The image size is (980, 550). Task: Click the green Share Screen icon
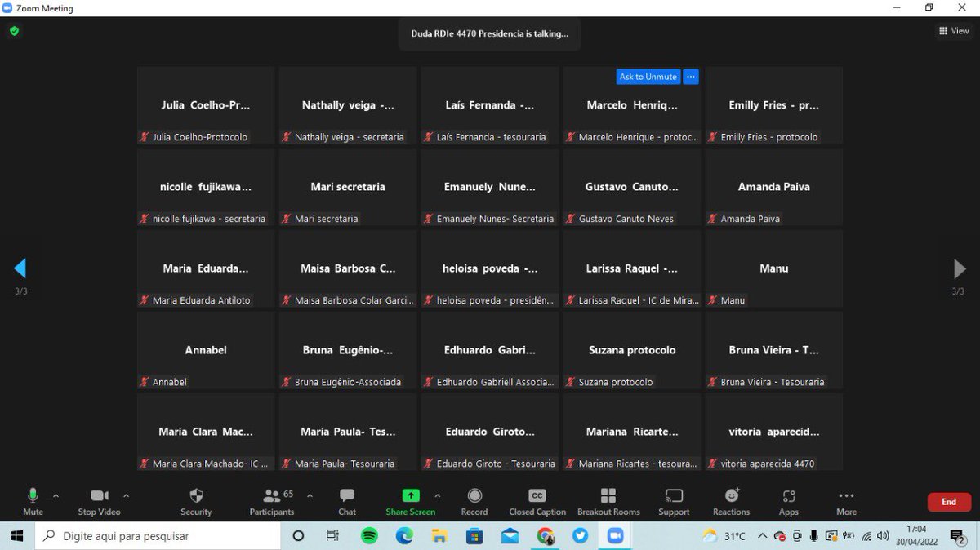[x=411, y=495]
